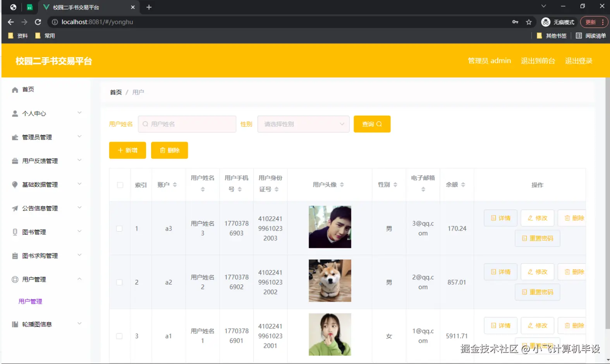Sort table by 用户身份证号 column
The height and width of the screenshot is (364, 610).
click(x=277, y=190)
